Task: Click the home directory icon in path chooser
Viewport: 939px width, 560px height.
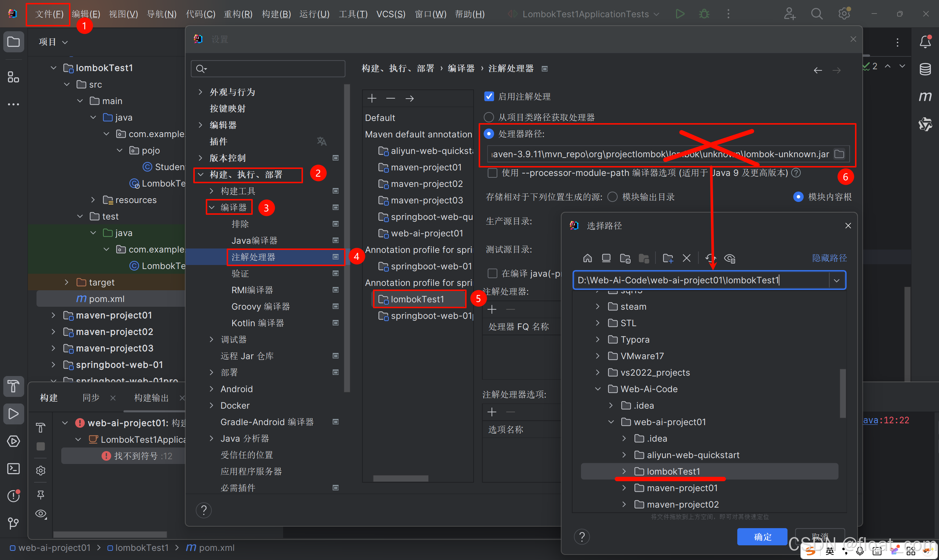Action: click(587, 258)
